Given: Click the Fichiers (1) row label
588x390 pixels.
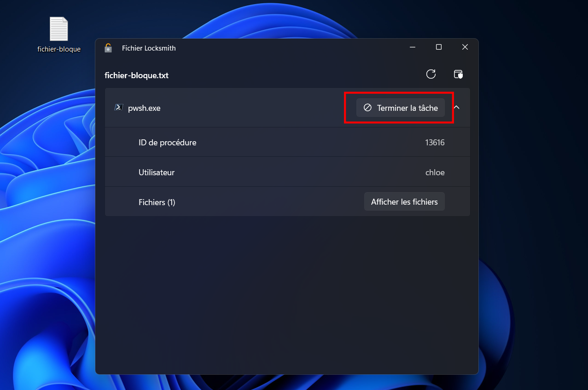Looking at the screenshot, I should (157, 202).
